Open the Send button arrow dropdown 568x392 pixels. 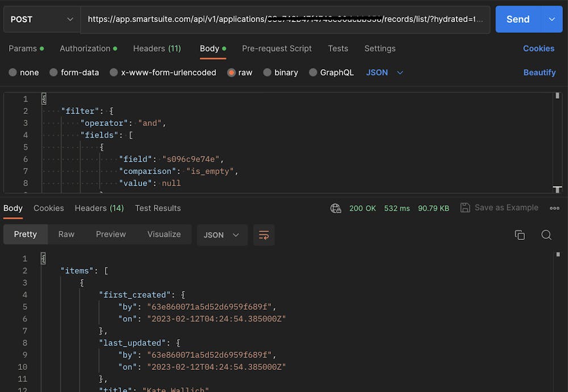tap(552, 19)
